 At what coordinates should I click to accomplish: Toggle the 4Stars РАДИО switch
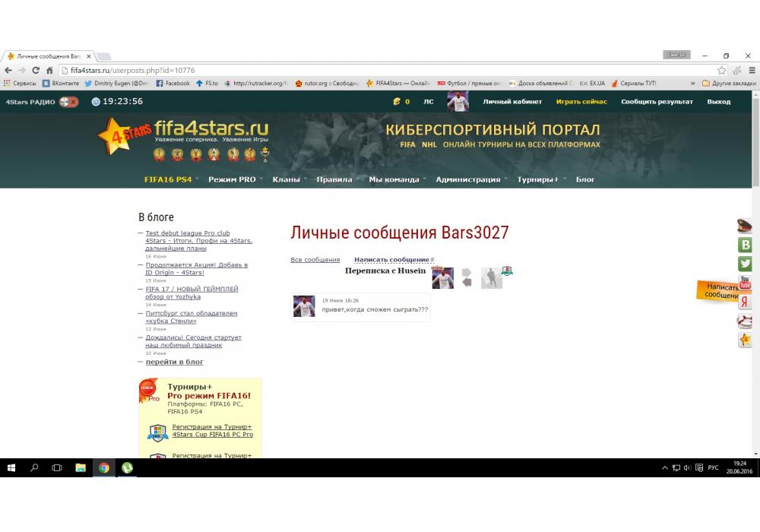pos(69,102)
